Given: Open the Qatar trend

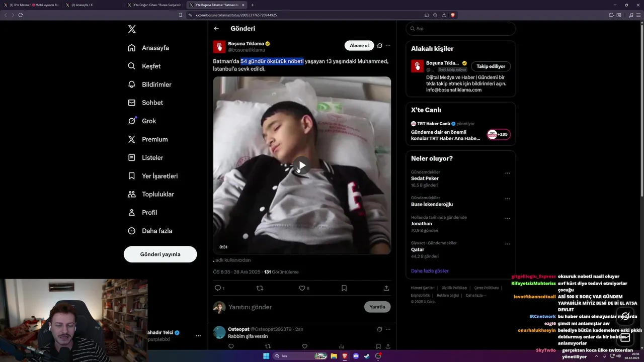Looking at the screenshot, I should click(418, 249).
